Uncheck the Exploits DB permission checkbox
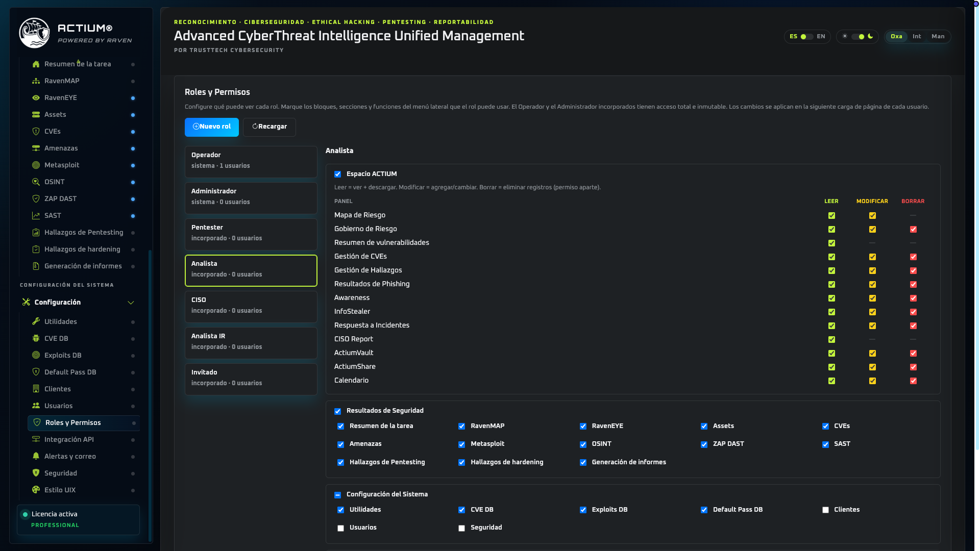The width and height of the screenshot is (980, 551). pyautogui.click(x=583, y=510)
